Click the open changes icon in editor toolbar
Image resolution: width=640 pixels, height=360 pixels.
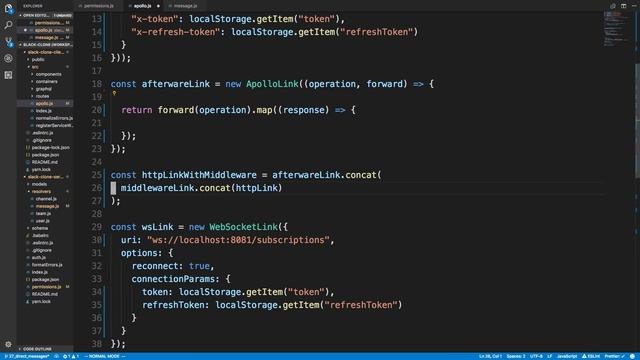tap(613, 6)
